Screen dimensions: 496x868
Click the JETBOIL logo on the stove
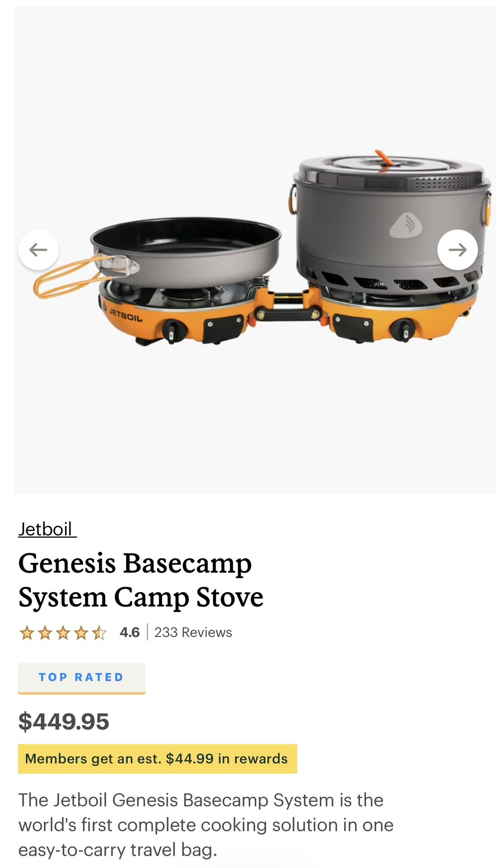point(126,315)
